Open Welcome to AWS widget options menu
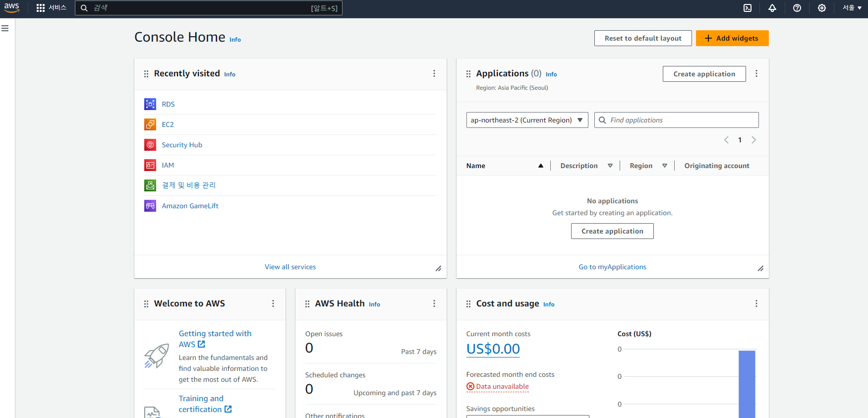 (273, 303)
